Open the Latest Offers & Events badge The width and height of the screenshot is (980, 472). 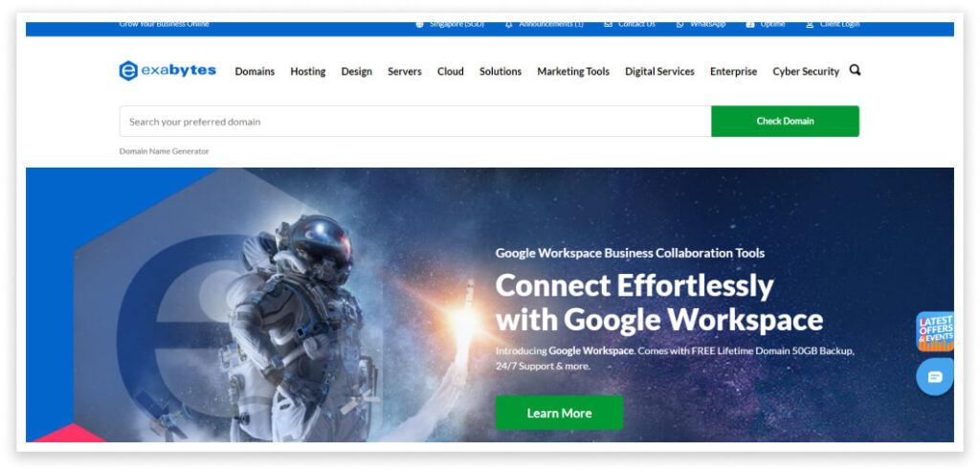coord(935,331)
